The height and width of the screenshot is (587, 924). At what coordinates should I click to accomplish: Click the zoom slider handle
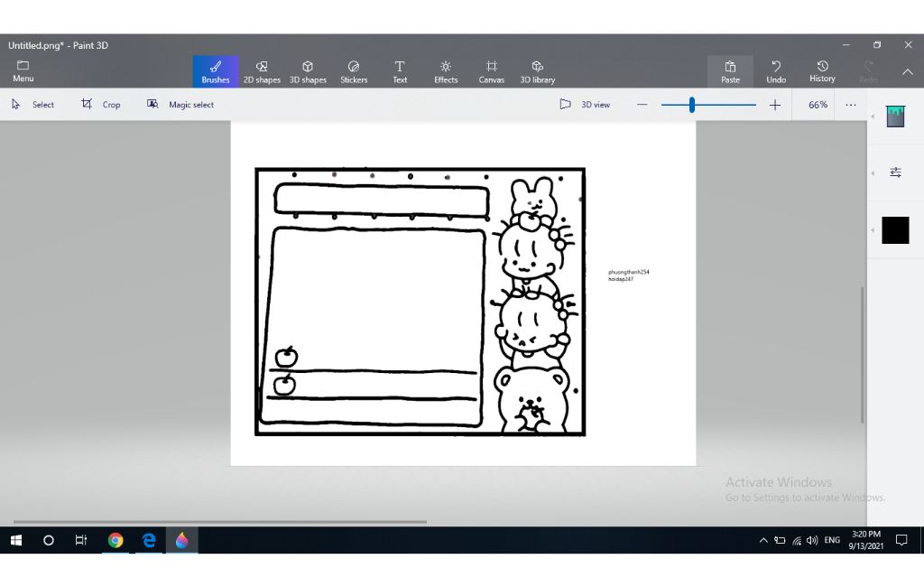point(692,105)
